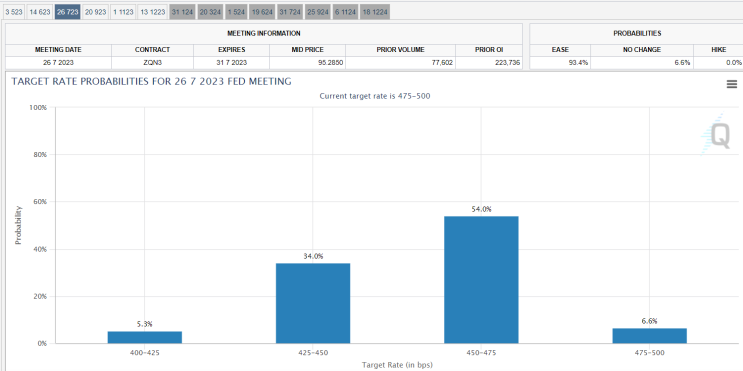Screen dimensions: 743x371
Task: Click the HIKE column header
Action: [718, 49]
